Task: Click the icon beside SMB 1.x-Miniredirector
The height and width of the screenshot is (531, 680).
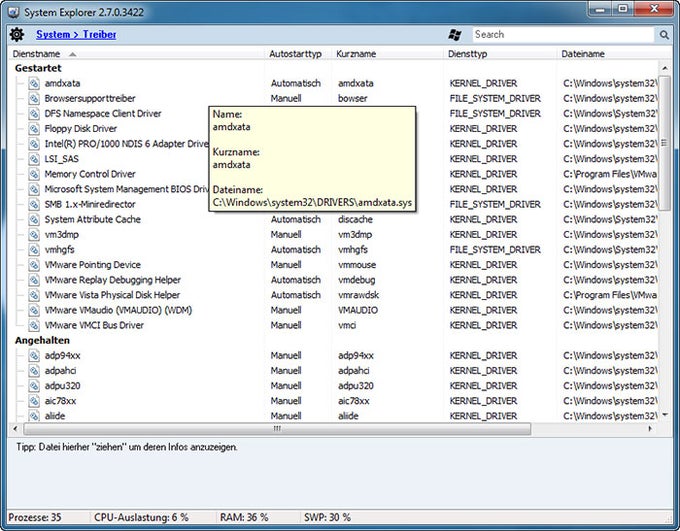Action: (34, 204)
